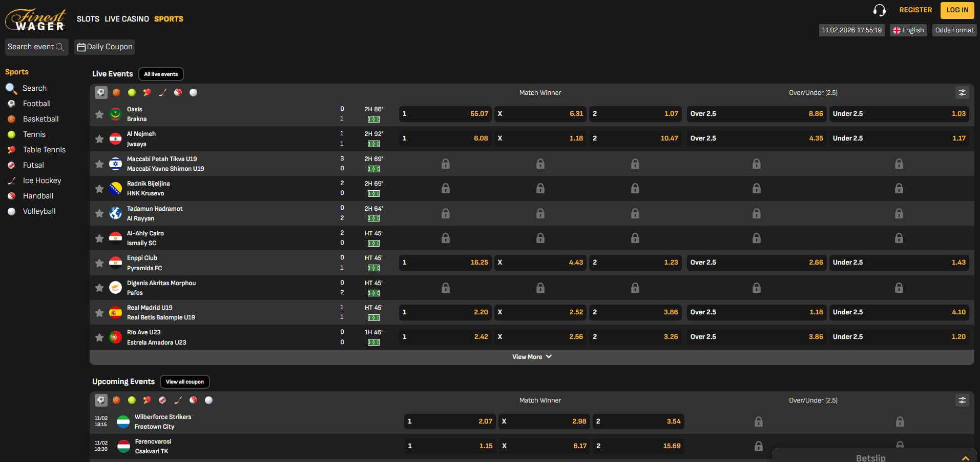Viewport: 980px width, 462px height.
Task: Select the table tennis filter icon
Action: tap(147, 92)
